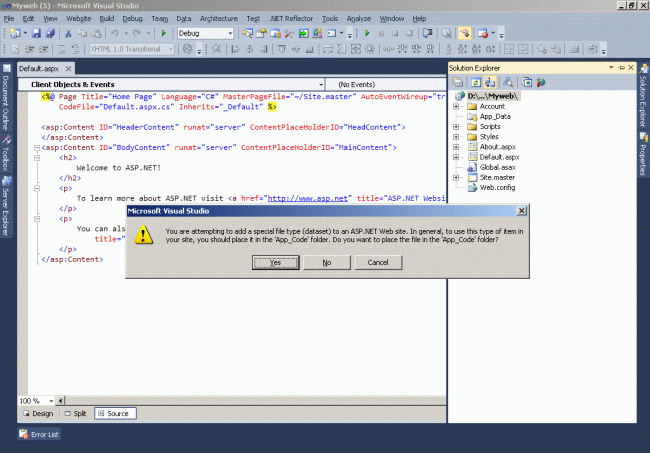650x453 pixels.
Task: Expand the Scripts folder node
Action: 456,127
